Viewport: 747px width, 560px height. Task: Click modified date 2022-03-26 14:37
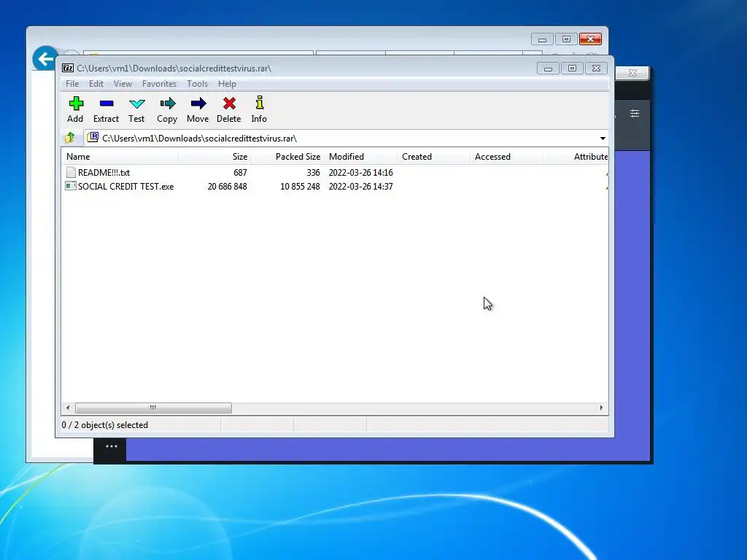tap(360, 186)
